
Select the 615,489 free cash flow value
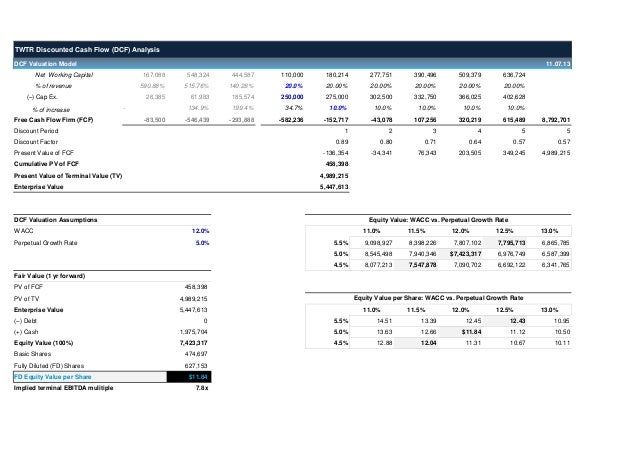[514, 120]
